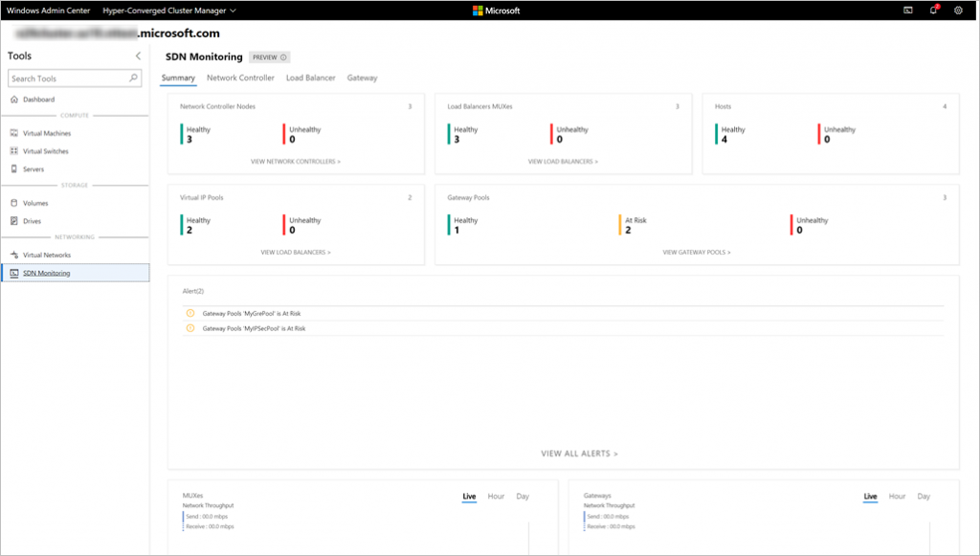The width and height of the screenshot is (980, 556).
Task: Switch to the Load Balancer tab
Action: (x=311, y=78)
